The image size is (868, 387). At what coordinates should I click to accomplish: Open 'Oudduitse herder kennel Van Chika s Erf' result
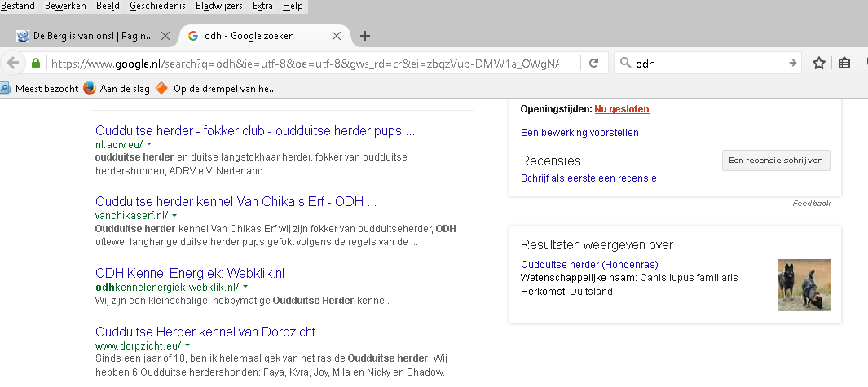coord(236,201)
